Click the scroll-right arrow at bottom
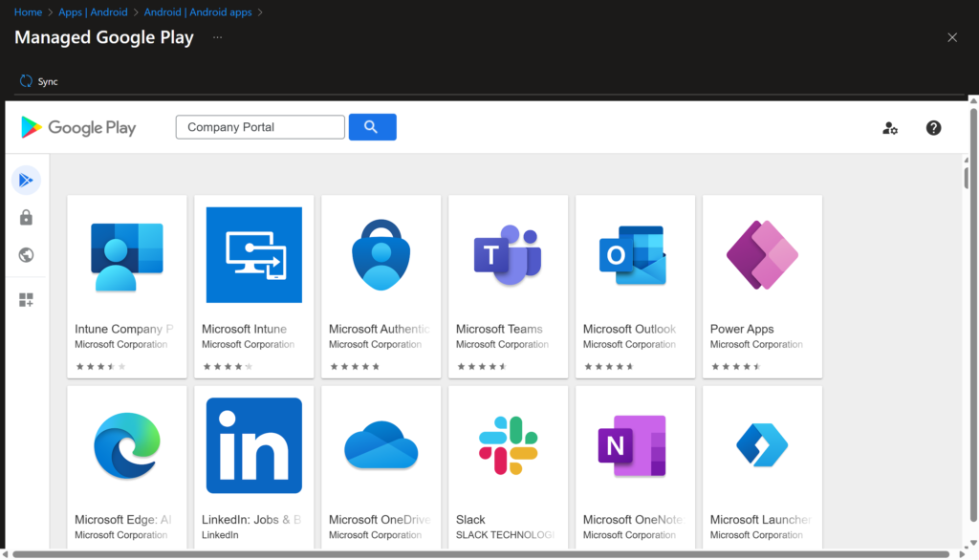Screen dimensions: 979x560 tap(962, 554)
